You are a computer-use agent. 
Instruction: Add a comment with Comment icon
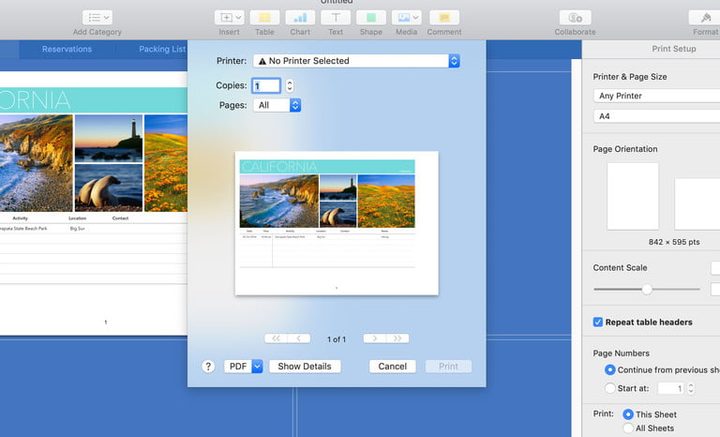pos(444,18)
